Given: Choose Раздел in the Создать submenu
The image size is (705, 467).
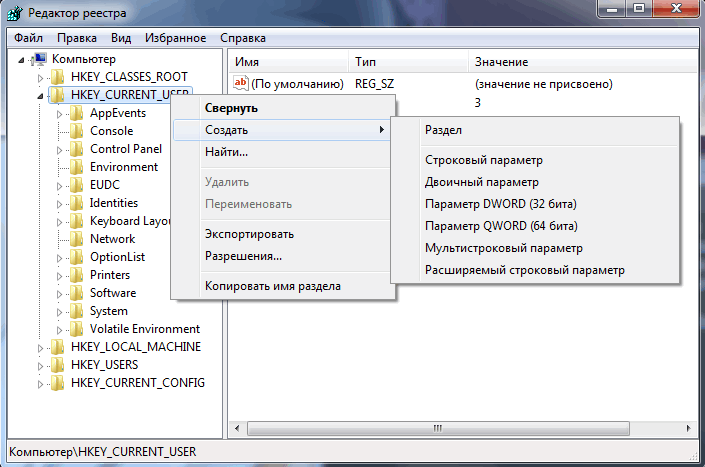Looking at the screenshot, I should 443,130.
